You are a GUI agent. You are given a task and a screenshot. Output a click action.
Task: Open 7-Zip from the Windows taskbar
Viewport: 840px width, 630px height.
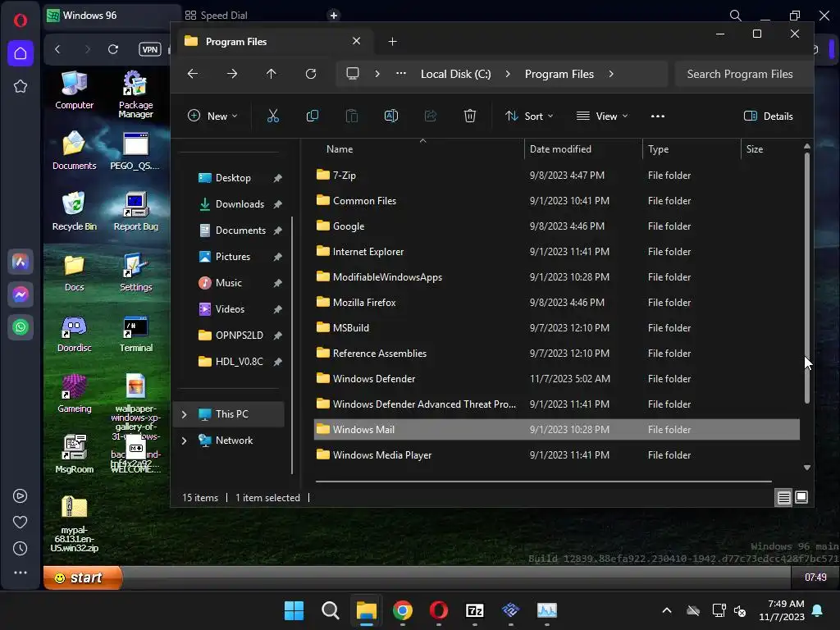[475, 610]
